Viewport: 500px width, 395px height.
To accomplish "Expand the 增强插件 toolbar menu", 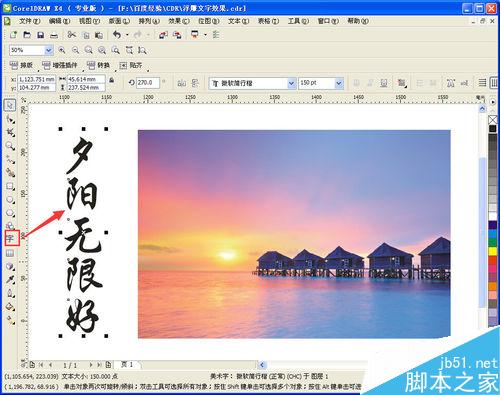I will pyautogui.click(x=60, y=65).
